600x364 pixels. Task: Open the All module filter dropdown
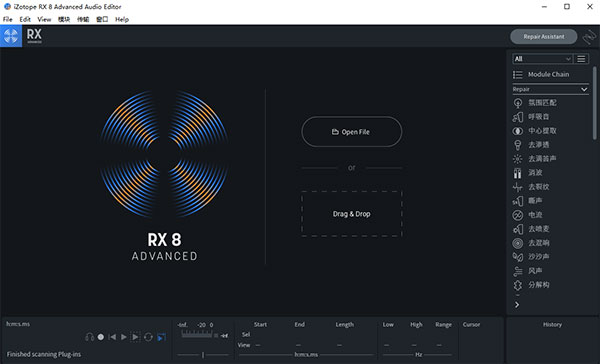click(x=542, y=59)
